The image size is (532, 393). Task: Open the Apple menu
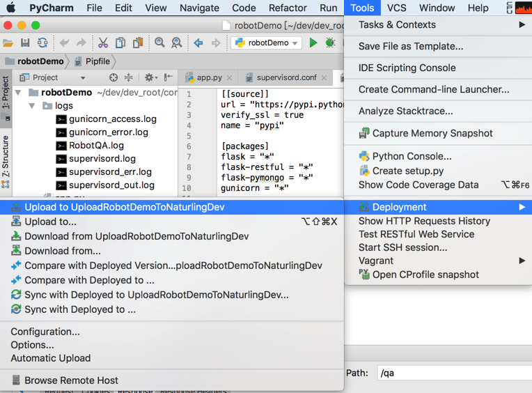tap(11, 8)
